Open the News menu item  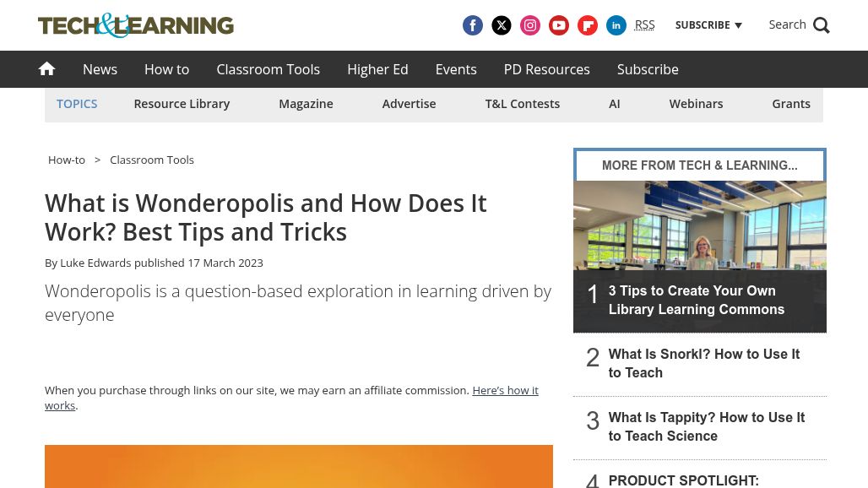[100, 69]
